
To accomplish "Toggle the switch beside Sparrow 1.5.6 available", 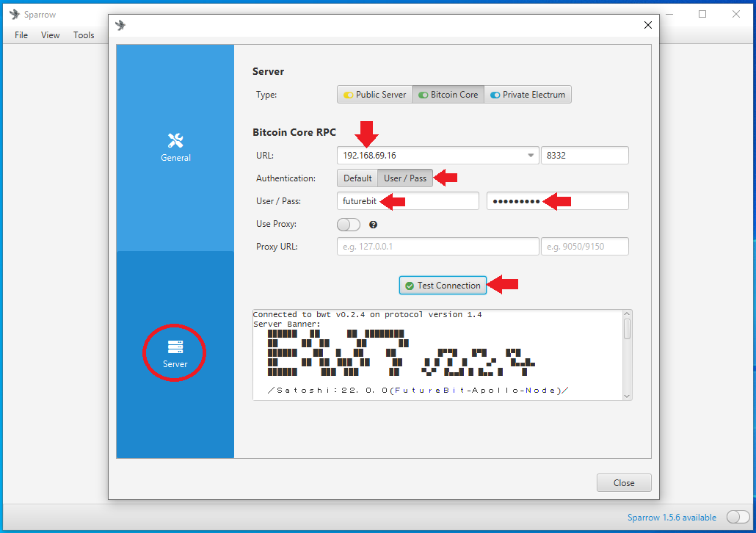I will click(x=738, y=517).
